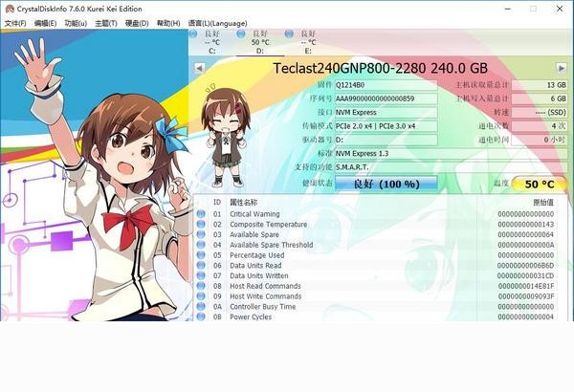
Task: Click the 原始值 column header
Action: coord(543,203)
